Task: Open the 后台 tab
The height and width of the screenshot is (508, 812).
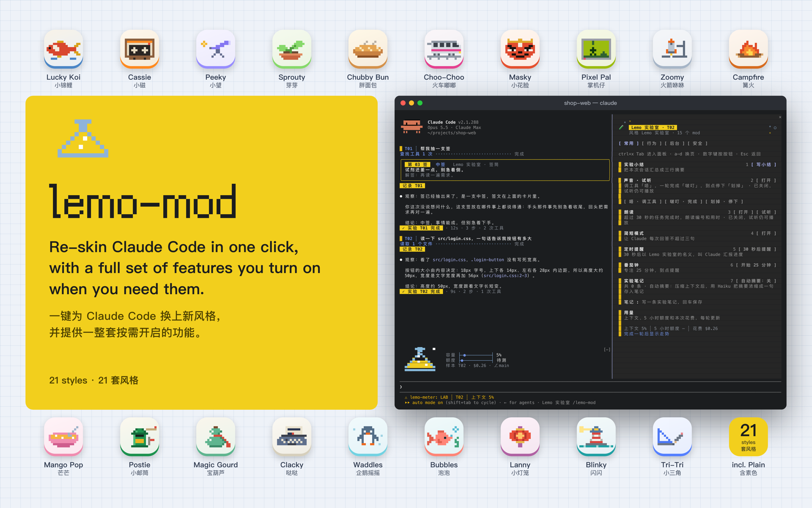Action: pyautogui.click(x=675, y=144)
